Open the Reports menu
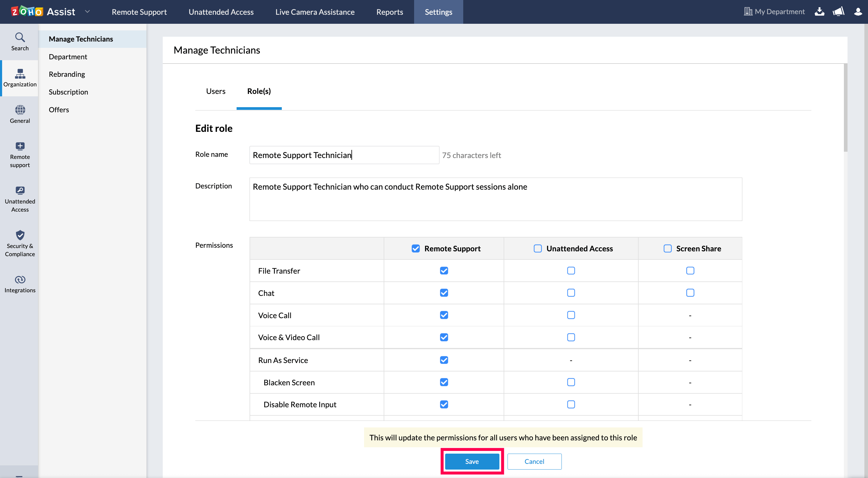The height and width of the screenshot is (478, 868). (x=389, y=12)
